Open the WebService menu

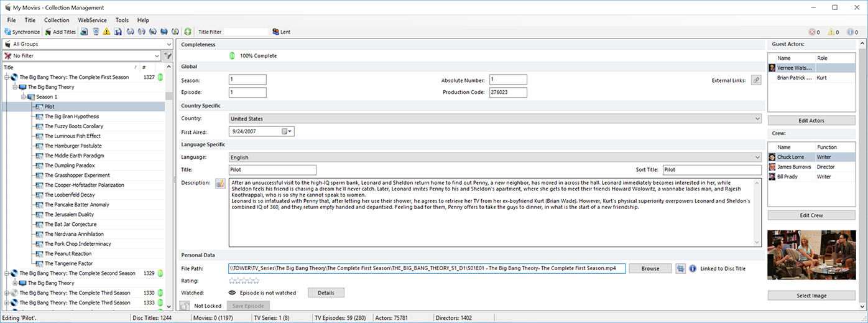[93, 21]
